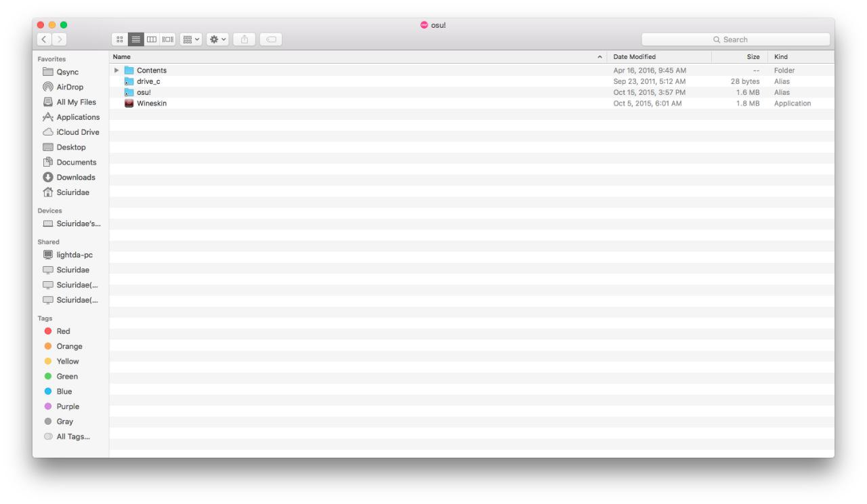The image size is (867, 504).
Task: Select the Contents folder icon
Action: (x=129, y=70)
